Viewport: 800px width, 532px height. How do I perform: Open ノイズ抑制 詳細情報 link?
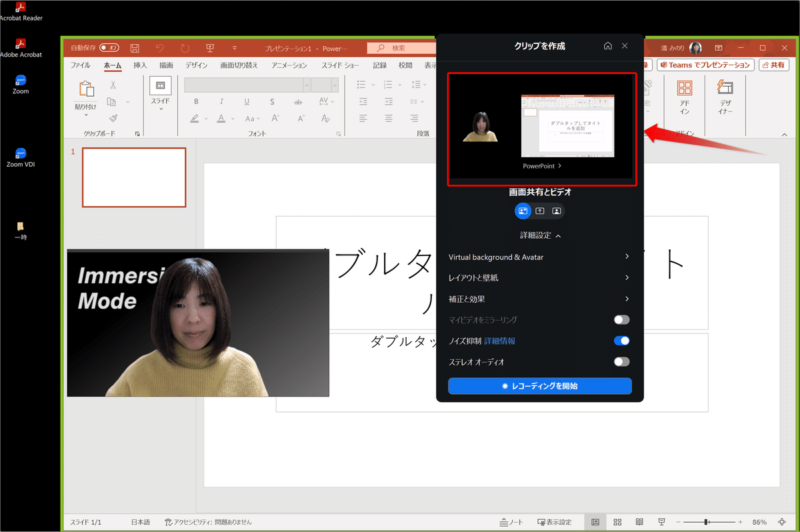[499, 341]
